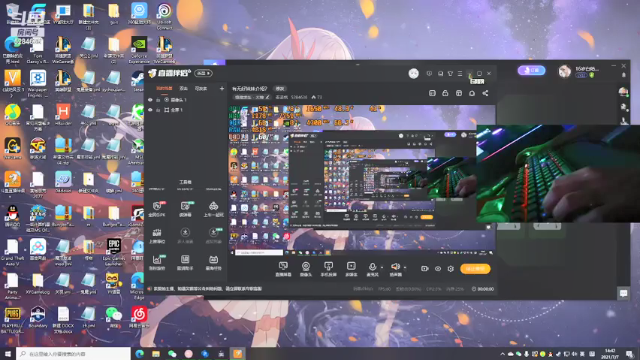Switch to the second scene tab
Screen dimensions: 640x360
click(183, 88)
